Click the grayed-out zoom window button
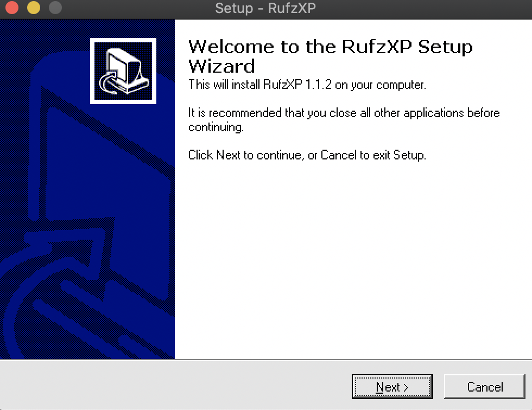 (55, 8)
